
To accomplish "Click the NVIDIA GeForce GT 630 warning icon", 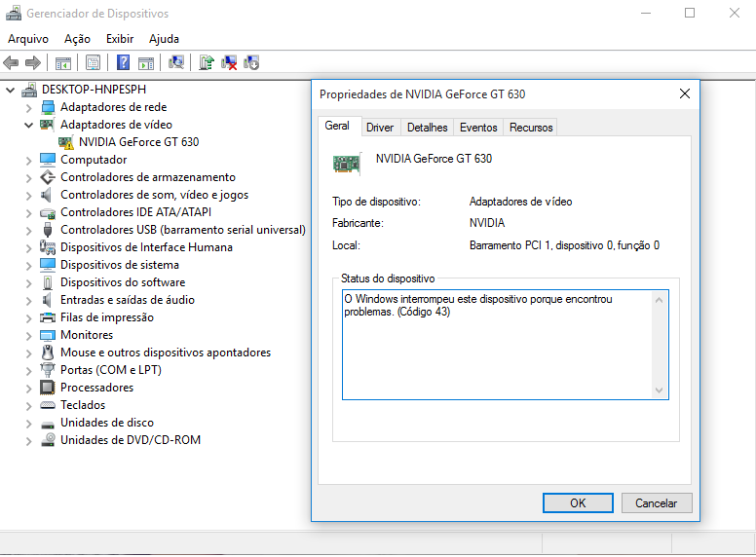I will (65, 142).
